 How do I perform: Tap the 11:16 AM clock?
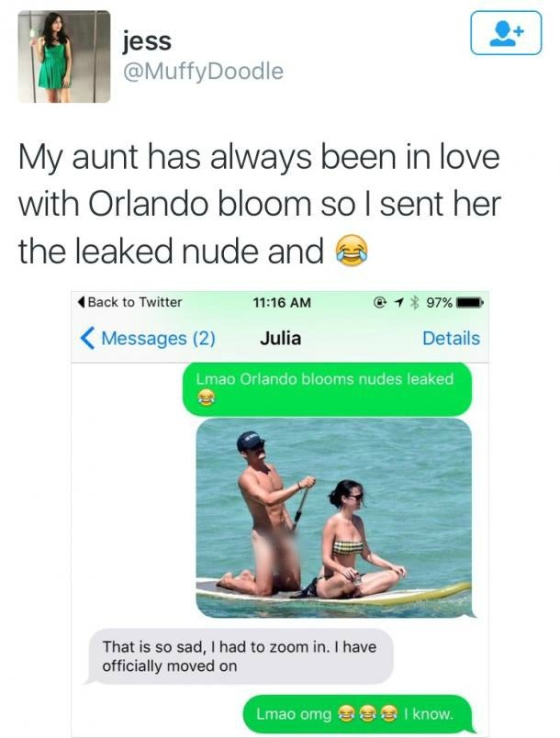[x=282, y=302]
